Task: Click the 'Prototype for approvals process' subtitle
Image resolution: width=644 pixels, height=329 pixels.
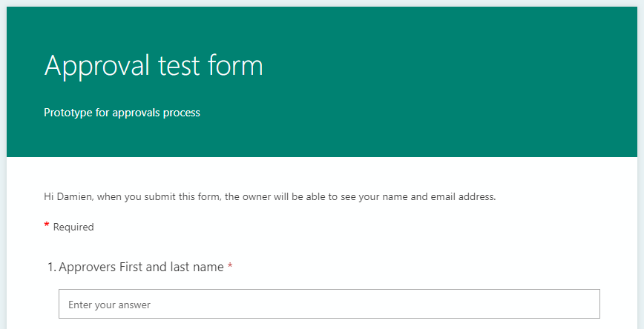Action: pyautogui.click(x=122, y=113)
